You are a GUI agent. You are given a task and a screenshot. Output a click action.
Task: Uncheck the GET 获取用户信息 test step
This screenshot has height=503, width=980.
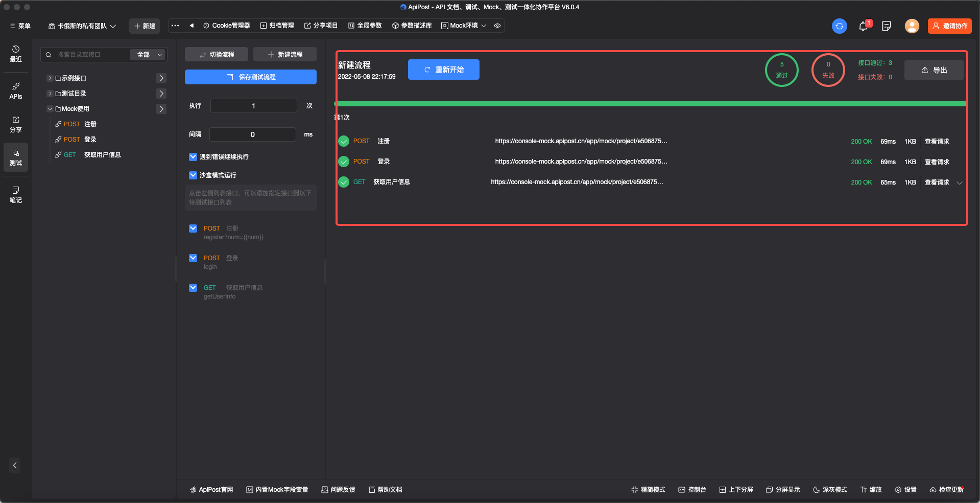tap(193, 288)
